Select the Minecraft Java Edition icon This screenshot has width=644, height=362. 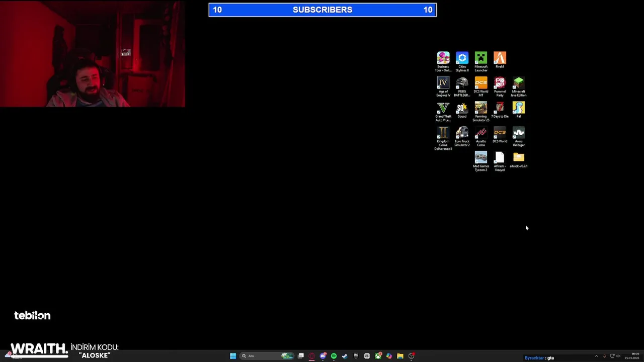tap(519, 87)
